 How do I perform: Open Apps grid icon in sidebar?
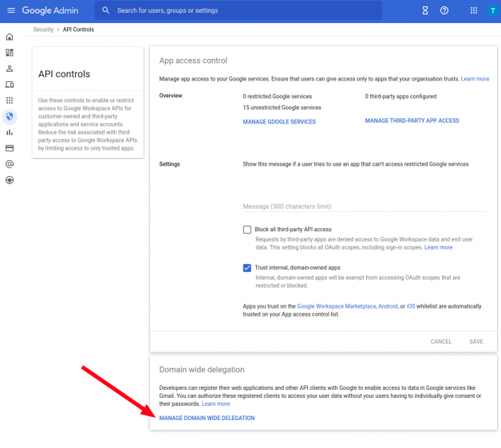10,100
